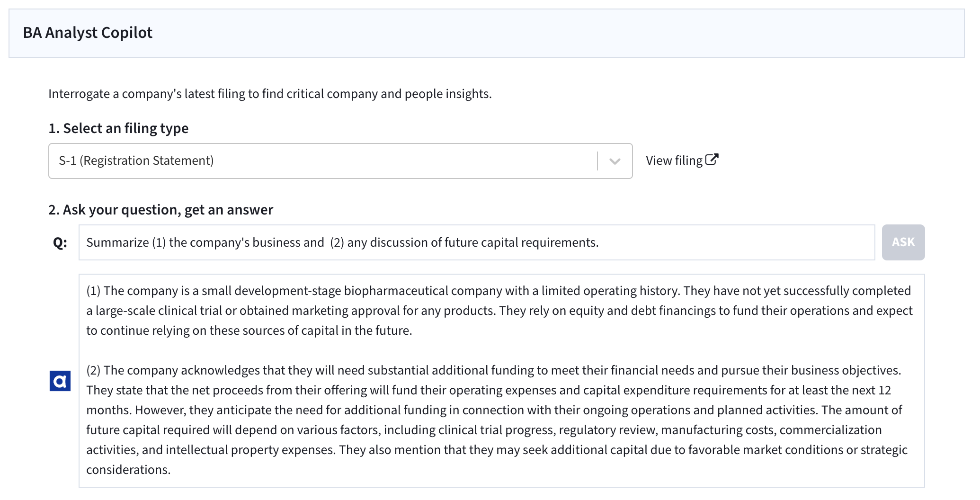
Task: Click the divider line inside the filing dropdown
Action: point(597,161)
